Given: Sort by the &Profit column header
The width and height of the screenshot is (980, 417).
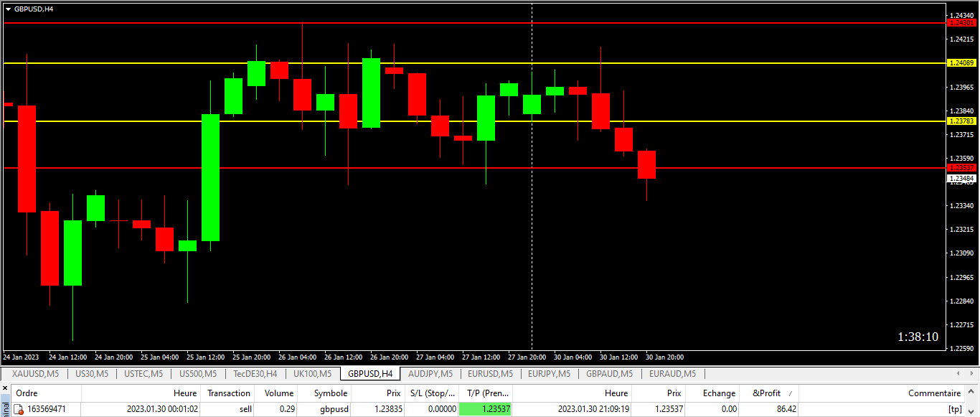Looking at the screenshot, I should coord(769,393).
